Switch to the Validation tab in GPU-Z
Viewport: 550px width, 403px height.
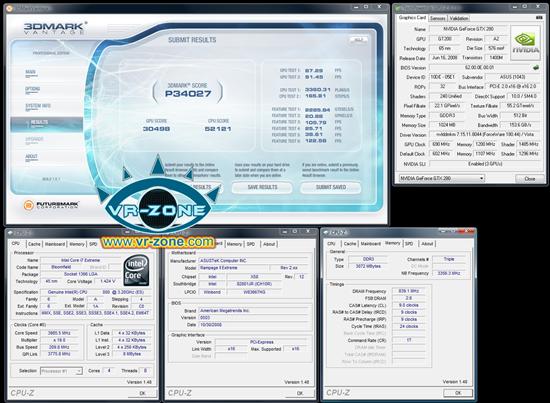coord(458,18)
